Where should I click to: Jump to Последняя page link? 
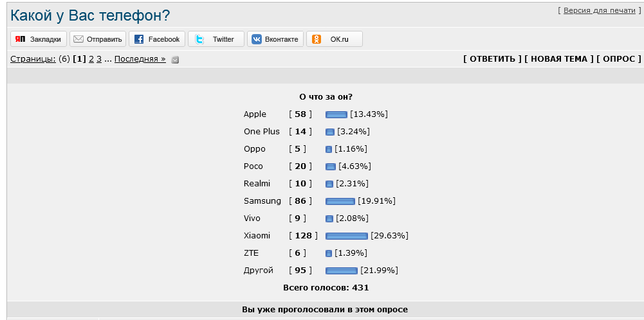[x=140, y=59]
